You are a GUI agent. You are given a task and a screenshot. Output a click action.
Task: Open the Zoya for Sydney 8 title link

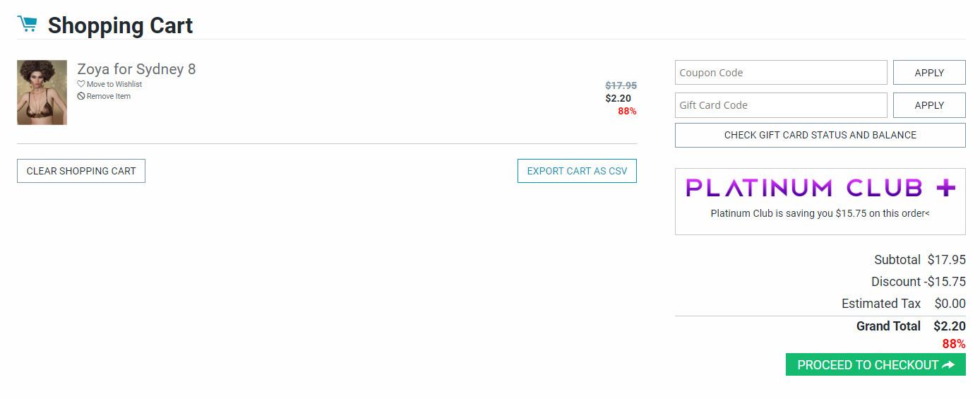pyautogui.click(x=136, y=69)
